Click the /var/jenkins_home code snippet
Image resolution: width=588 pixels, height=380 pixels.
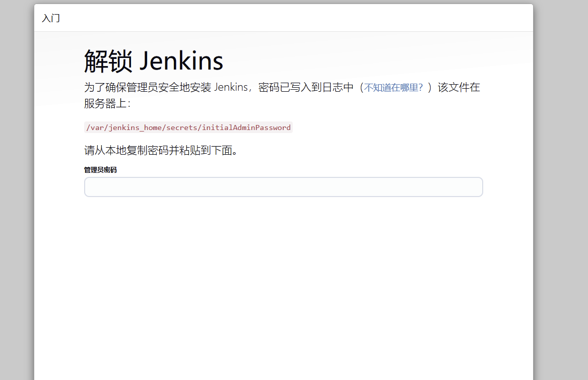(125, 128)
